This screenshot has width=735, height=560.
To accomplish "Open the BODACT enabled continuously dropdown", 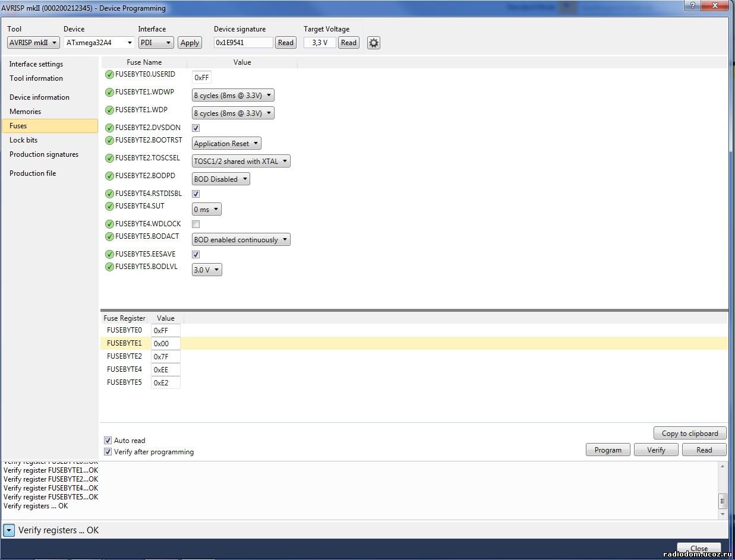I will coord(241,239).
